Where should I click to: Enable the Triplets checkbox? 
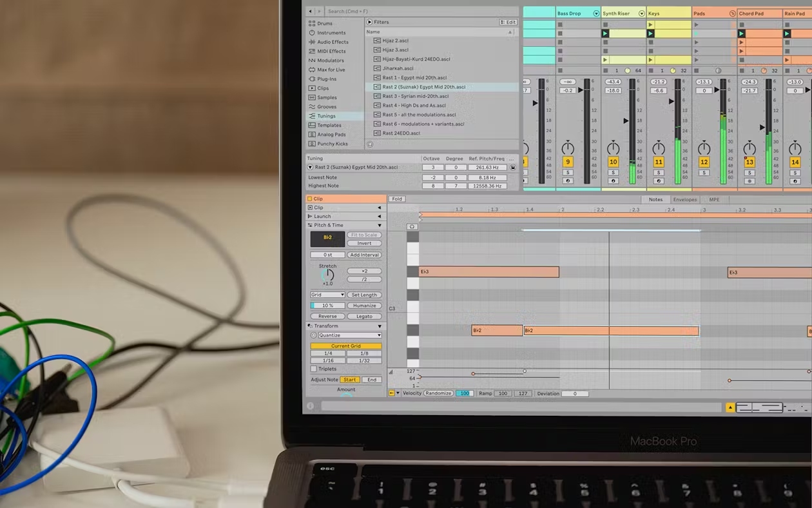[x=314, y=369]
